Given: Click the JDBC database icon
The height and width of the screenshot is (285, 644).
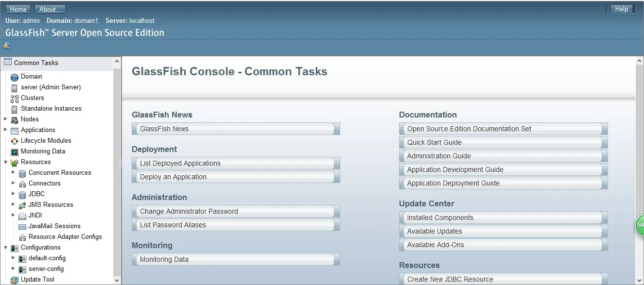Looking at the screenshot, I should click(x=22, y=194).
